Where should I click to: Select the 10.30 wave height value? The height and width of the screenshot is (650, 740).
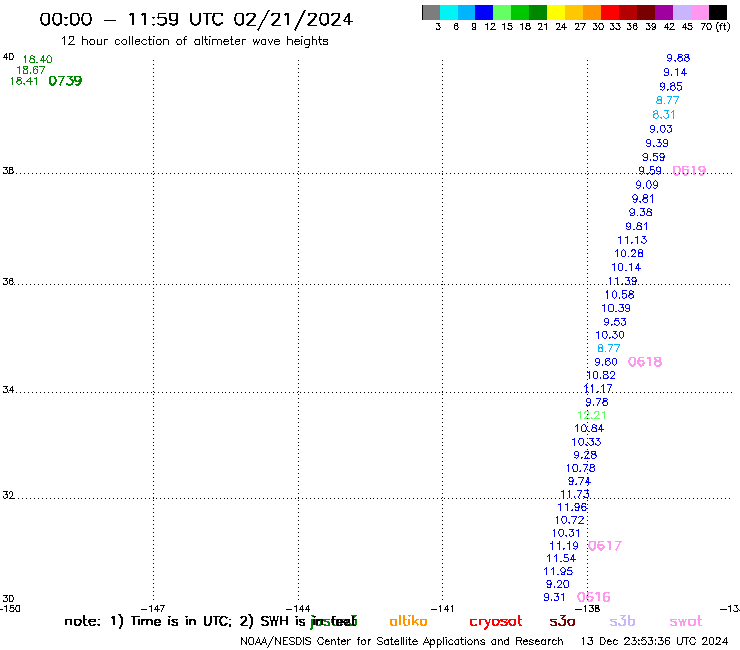point(610,335)
